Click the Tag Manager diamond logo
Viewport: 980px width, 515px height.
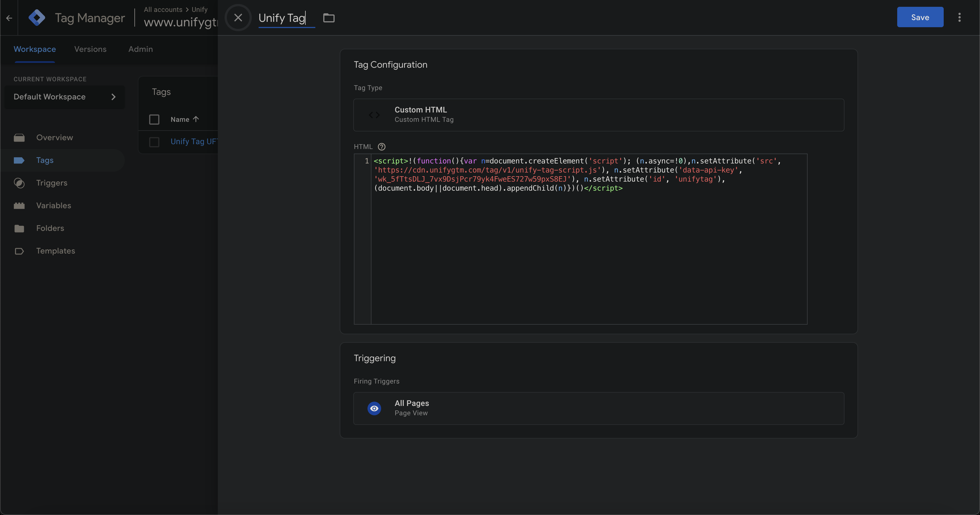point(37,18)
